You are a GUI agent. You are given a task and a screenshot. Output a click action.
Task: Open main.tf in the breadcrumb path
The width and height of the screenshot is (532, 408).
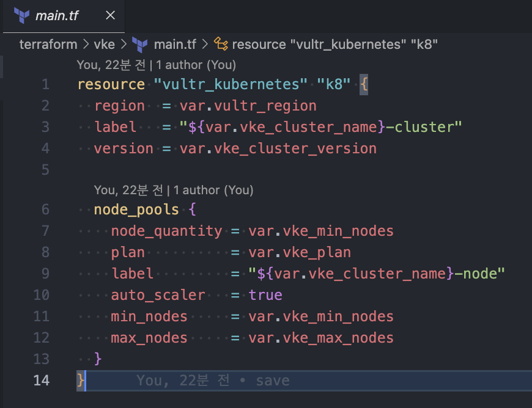(x=175, y=45)
